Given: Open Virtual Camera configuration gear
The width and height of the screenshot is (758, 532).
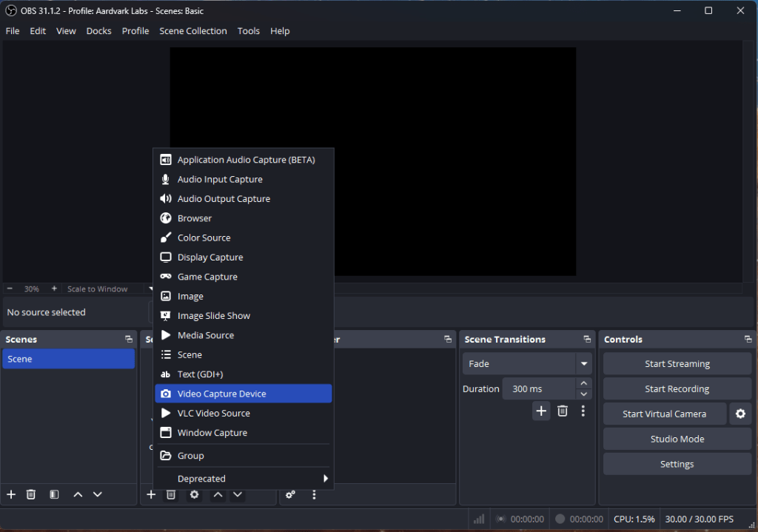Looking at the screenshot, I should click(740, 414).
